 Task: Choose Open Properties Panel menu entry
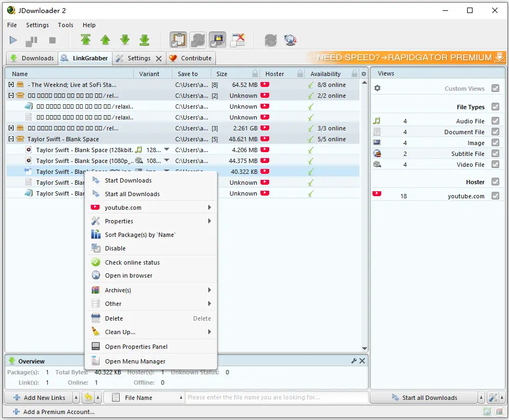pyautogui.click(x=151, y=347)
